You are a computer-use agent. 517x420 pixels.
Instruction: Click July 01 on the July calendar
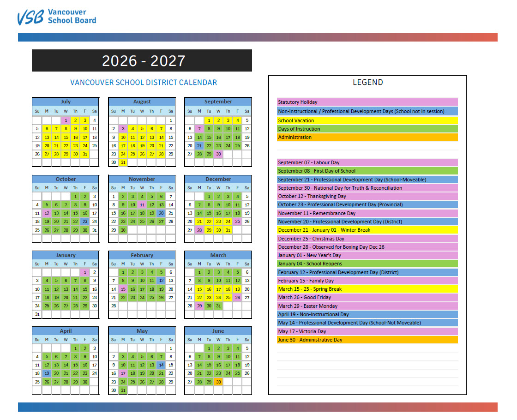click(66, 120)
